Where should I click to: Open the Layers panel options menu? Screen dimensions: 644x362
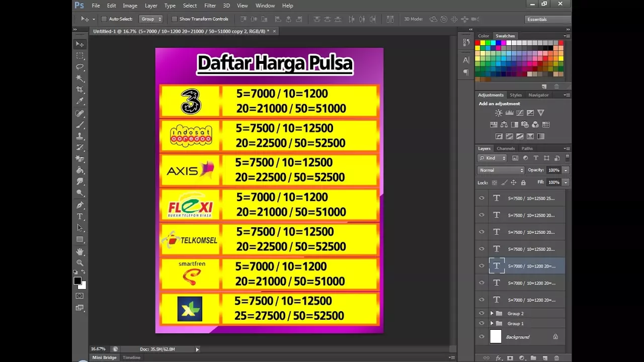pyautogui.click(x=567, y=148)
